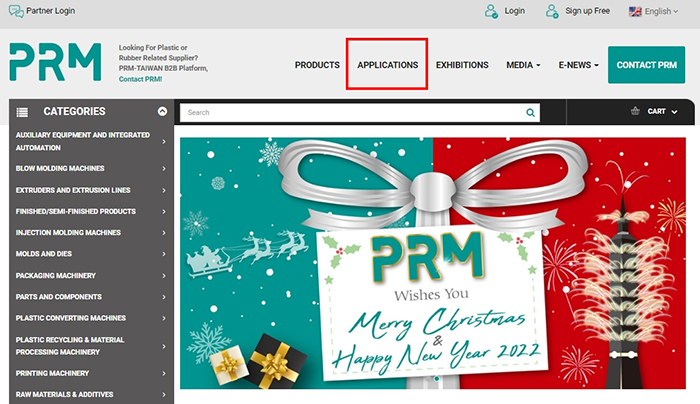Open the Applications menu item
This screenshot has width=700, height=404.
tap(388, 65)
